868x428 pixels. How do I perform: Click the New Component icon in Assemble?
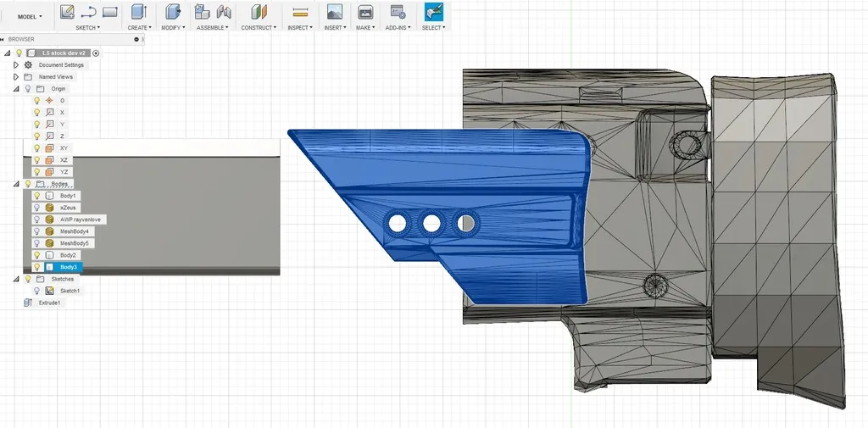point(202,12)
